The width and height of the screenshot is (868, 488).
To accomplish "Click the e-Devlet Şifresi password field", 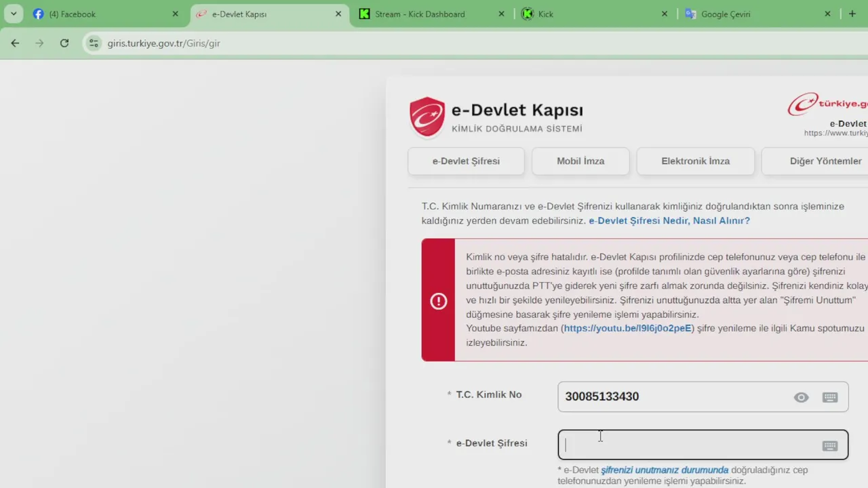I will click(x=703, y=445).
